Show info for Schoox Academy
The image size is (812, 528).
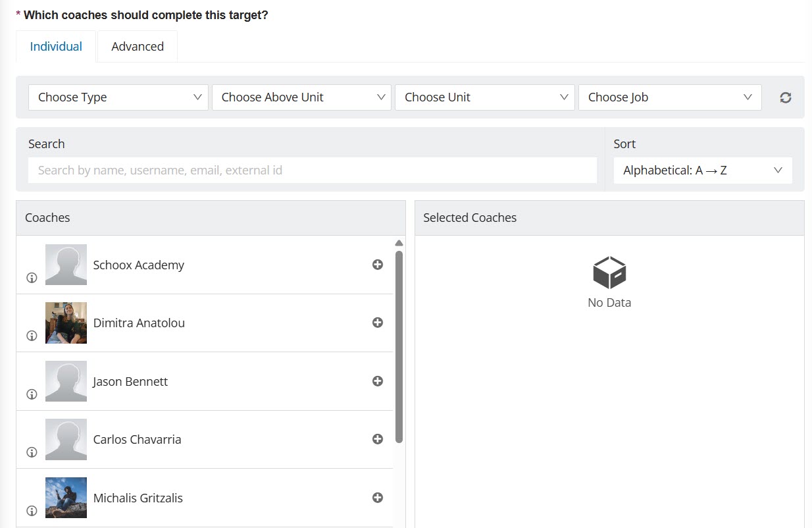point(32,278)
